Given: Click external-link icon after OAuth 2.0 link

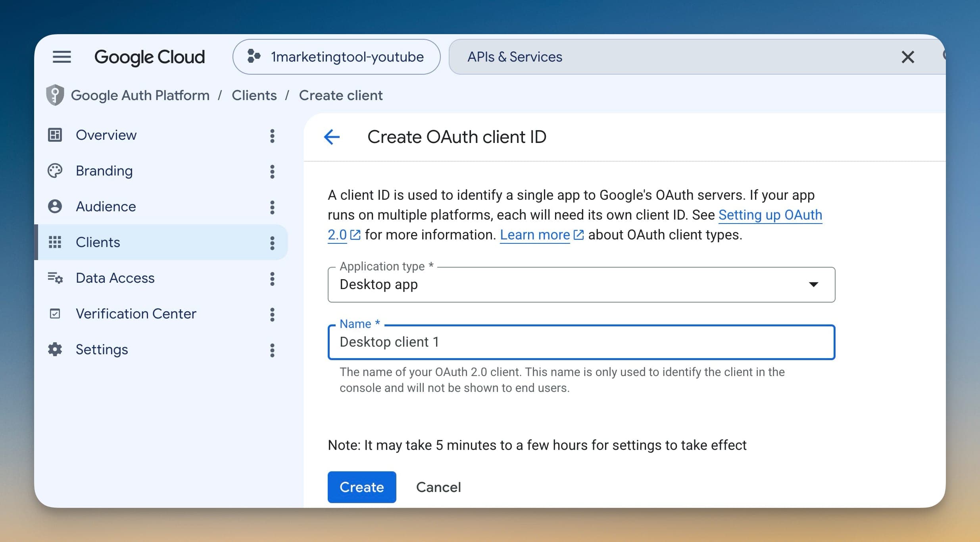Looking at the screenshot, I should (x=355, y=235).
